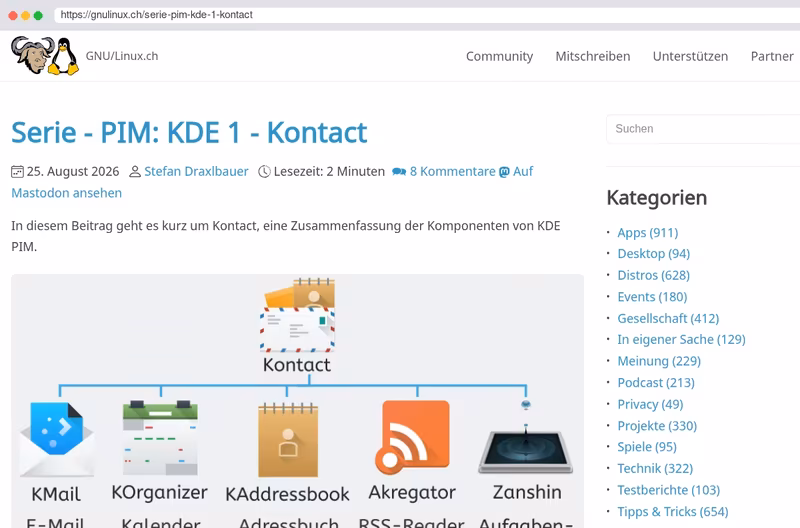Click the macOS yellow minimize window button

26,15
